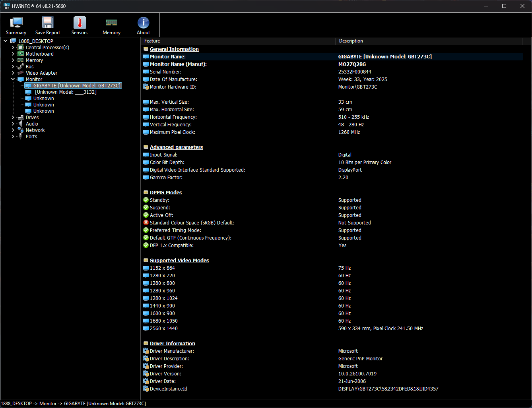
Task: Click the Advanced parameters section heading
Action: click(x=176, y=147)
